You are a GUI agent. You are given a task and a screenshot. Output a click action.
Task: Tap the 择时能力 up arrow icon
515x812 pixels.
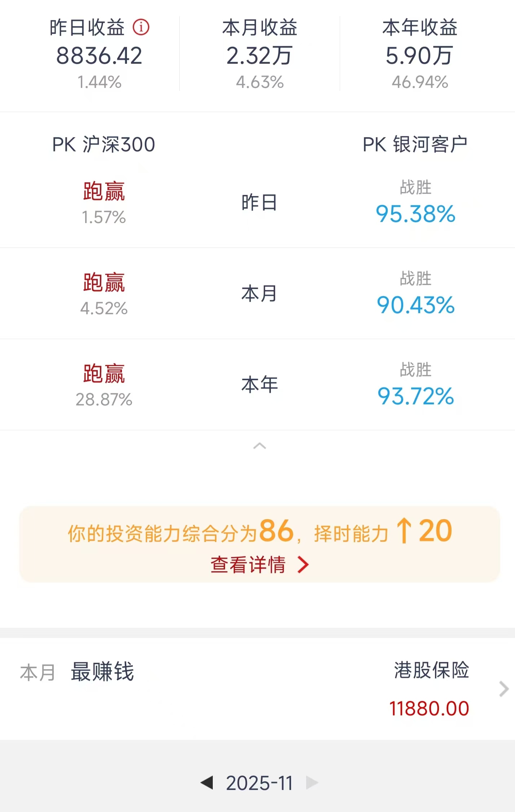(404, 531)
